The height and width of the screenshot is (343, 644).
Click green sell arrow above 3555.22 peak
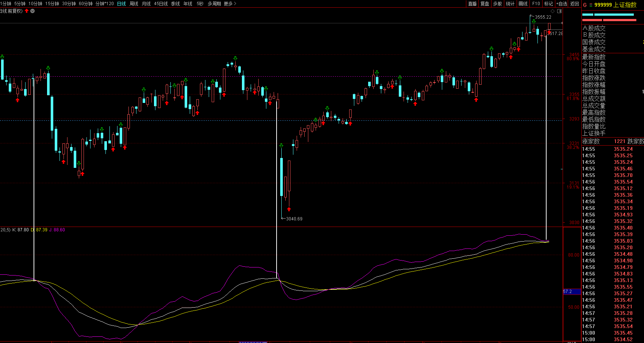point(534,22)
